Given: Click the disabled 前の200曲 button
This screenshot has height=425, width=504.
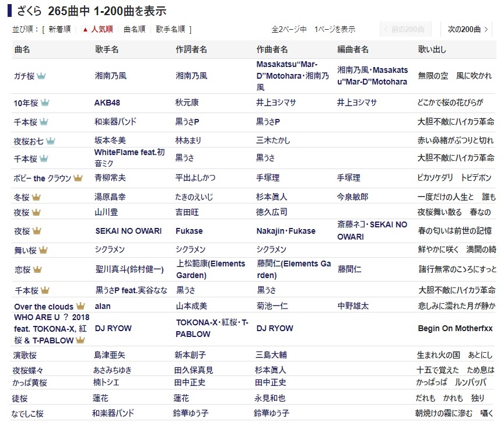Looking at the screenshot, I should 405,29.
